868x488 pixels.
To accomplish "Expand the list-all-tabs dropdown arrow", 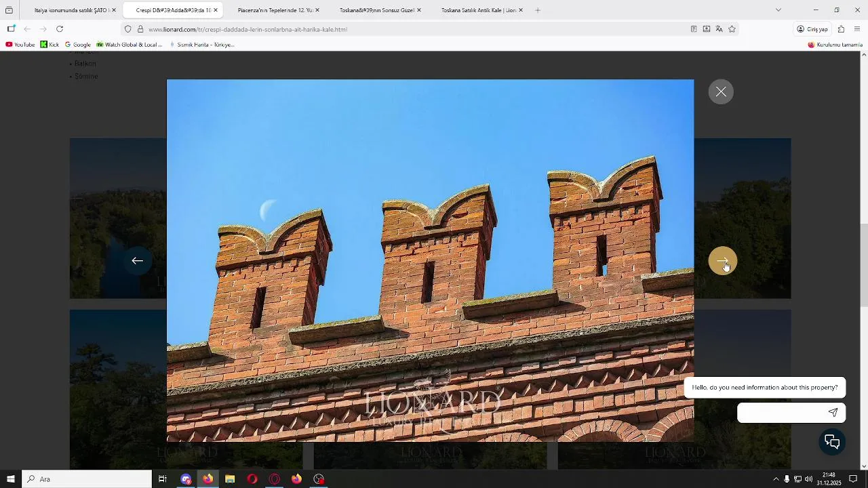I will (778, 10).
